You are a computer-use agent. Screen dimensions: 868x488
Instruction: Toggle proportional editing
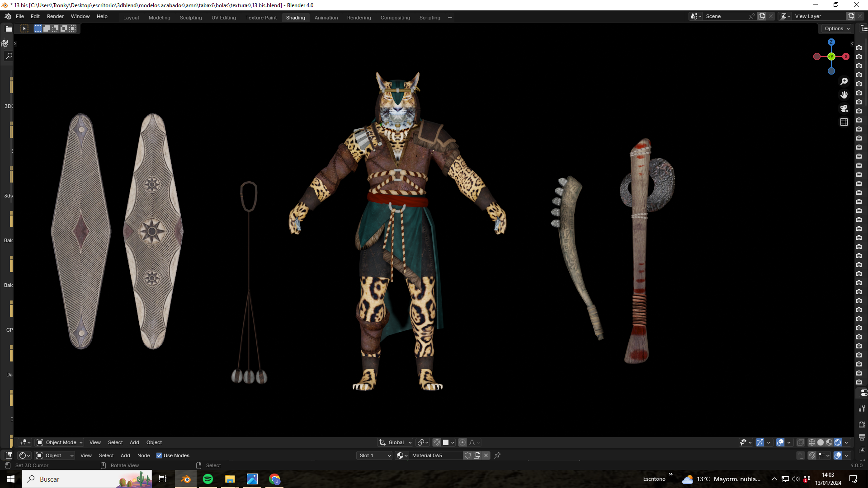point(462,442)
